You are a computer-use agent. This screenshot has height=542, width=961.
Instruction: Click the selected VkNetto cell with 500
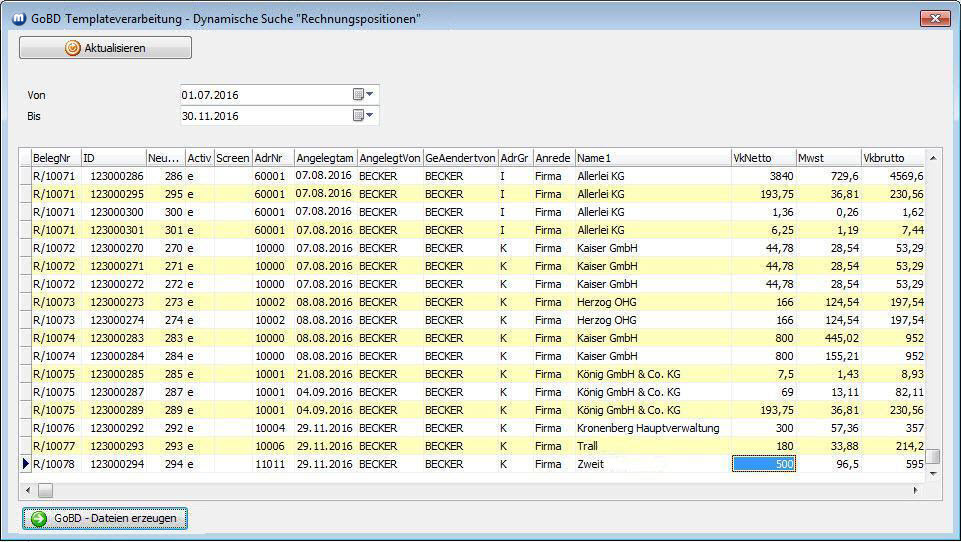coord(764,464)
